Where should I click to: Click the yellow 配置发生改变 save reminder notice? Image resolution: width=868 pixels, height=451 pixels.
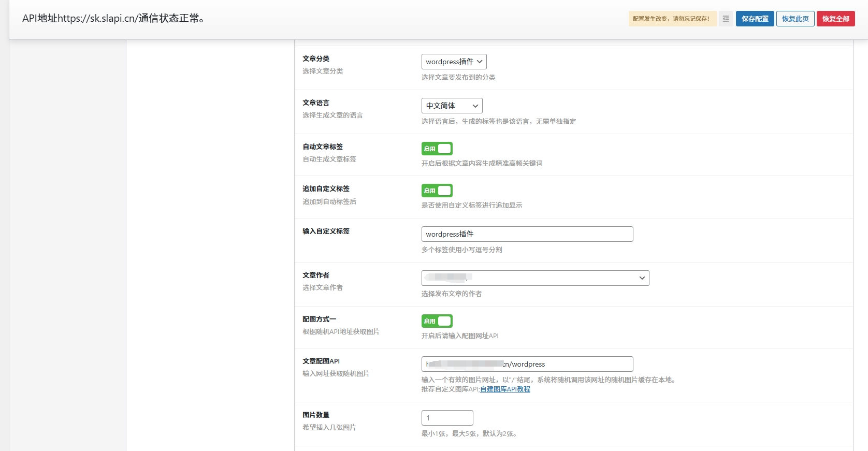pos(672,19)
